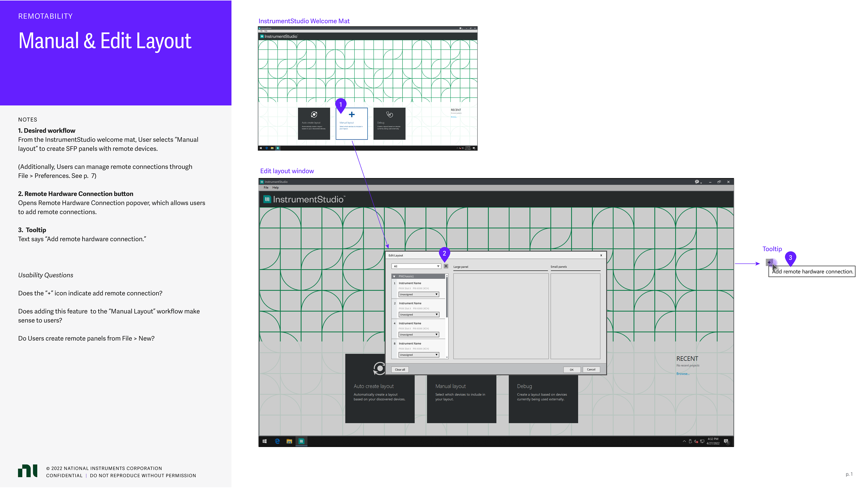Click the Auto create layout refresh icon in the large window
The image size is (868, 488).
(x=380, y=368)
